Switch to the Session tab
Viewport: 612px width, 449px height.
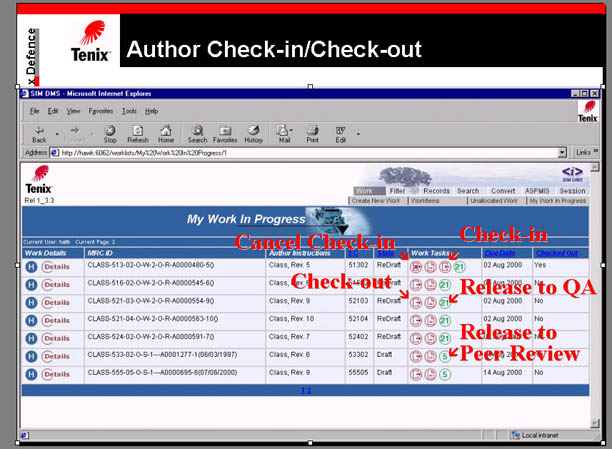click(572, 191)
